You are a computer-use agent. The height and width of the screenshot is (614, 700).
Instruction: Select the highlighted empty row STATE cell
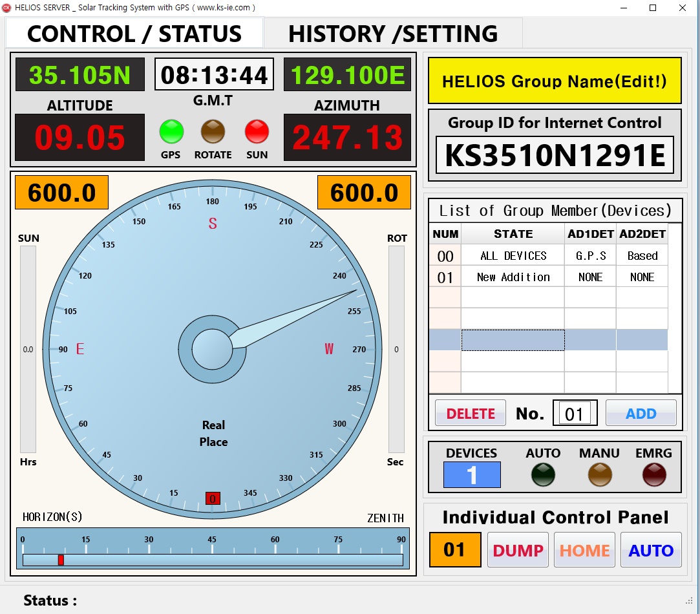point(513,340)
